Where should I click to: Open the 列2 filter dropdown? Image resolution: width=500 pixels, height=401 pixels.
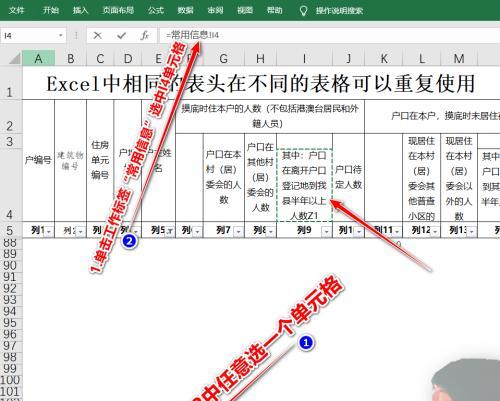(x=80, y=231)
